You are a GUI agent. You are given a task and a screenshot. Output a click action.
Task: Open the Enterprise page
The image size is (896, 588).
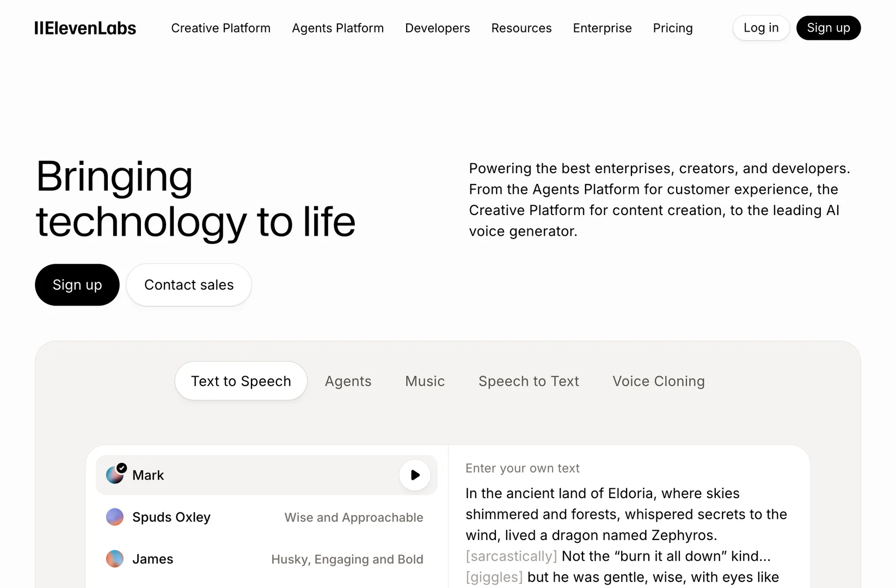(x=602, y=28)
